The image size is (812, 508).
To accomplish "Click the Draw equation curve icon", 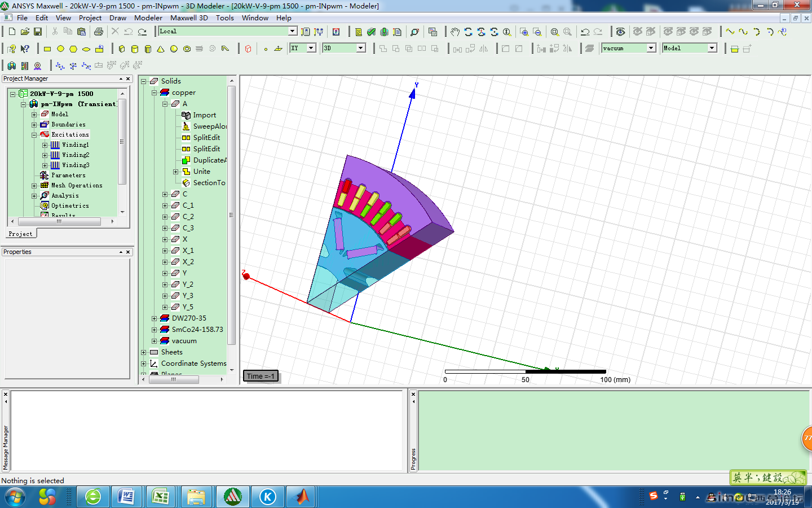I will [x=782, y=32].
